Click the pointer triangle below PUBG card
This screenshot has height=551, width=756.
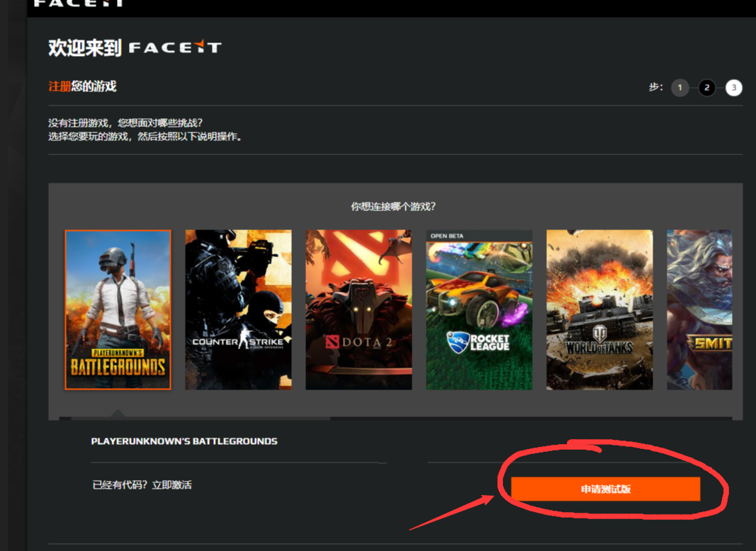(118, 413)
